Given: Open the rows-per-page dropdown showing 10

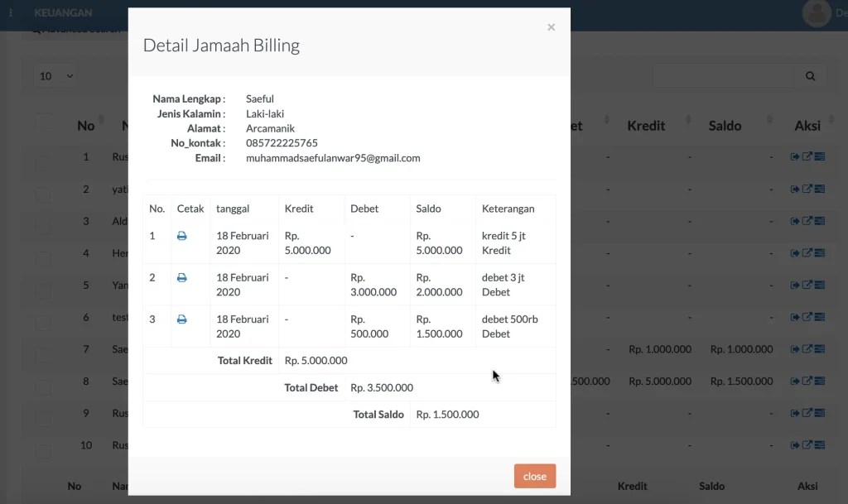Looking at the screenshot, I should click(x=56, y=76).
